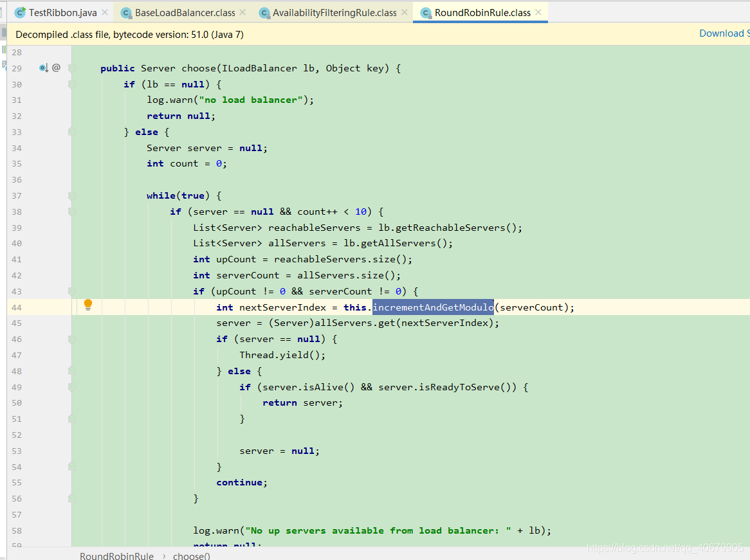The image size is (750, 560).
Task: Click the TestRibbon.java file icon in tab
Action: pyautogui.click(x=20, y=13)
